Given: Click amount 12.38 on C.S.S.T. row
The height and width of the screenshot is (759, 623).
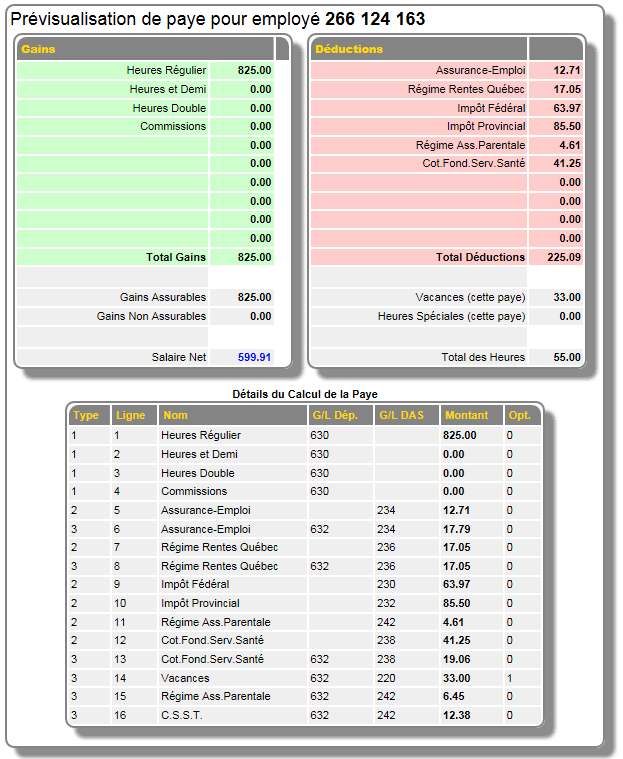Looking at the screenshot, I should click(x=456, y=715).
